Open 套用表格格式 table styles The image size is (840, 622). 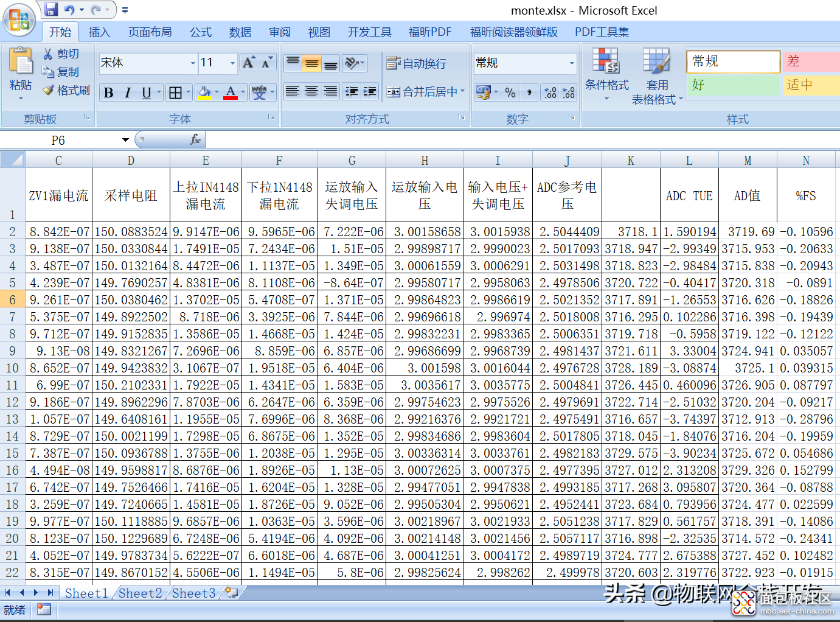tap(657, 75)
